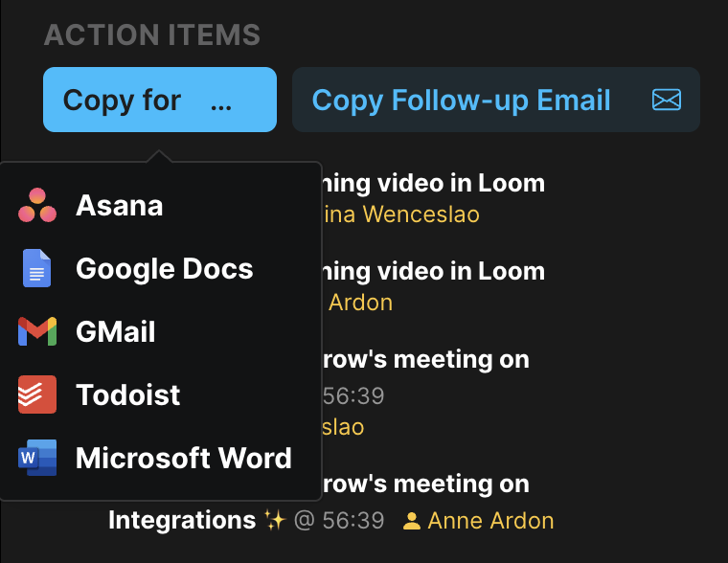Image resolution: width=728 pixels, height=563 pixels.
Task: Click the Todoist red icon
Action: click(x=37, y=394)
